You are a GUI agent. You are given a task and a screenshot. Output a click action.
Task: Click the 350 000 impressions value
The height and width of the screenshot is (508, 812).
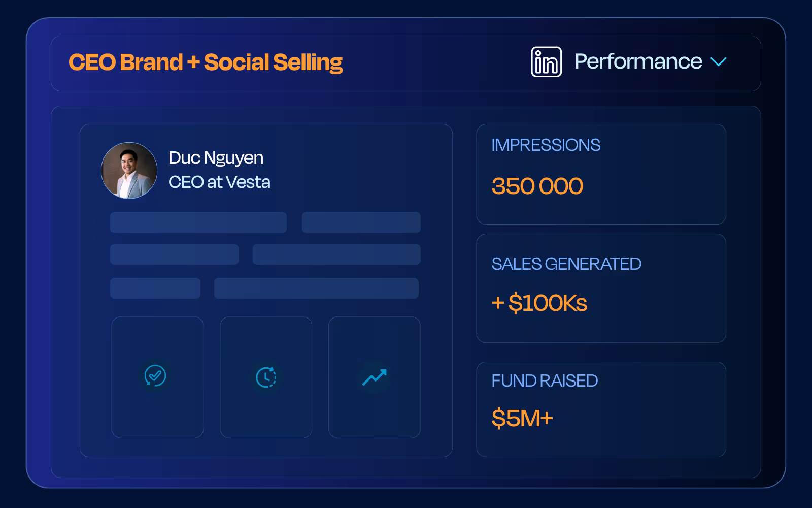[x=537, y=186]
